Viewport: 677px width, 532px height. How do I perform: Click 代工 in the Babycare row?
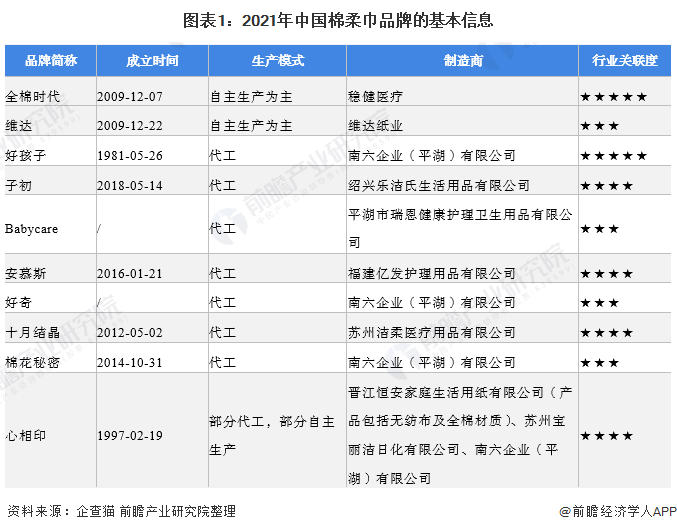pyautogui.click(x=222, y=228)
